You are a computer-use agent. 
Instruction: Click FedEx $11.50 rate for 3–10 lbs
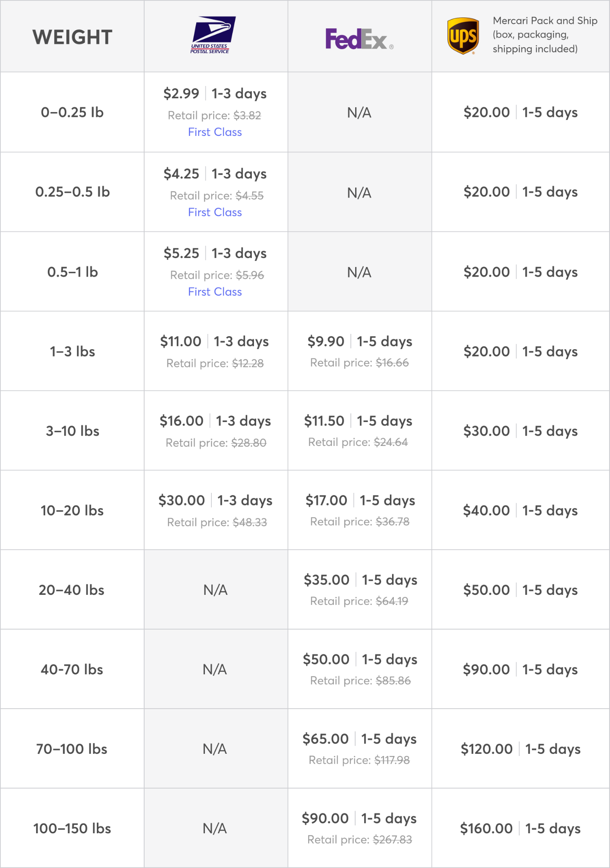[324, 421]
